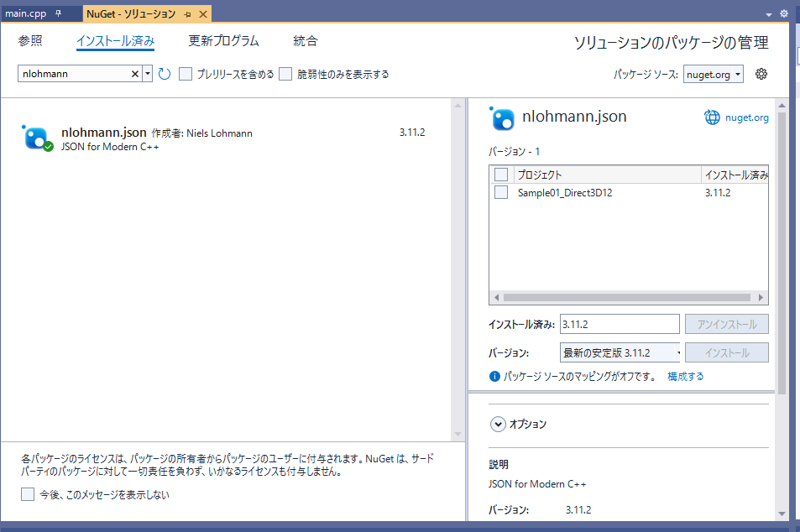The image size is (800, 532).
Task: Switch to the Browse (参照) tab
Action: tap(30, 41)
